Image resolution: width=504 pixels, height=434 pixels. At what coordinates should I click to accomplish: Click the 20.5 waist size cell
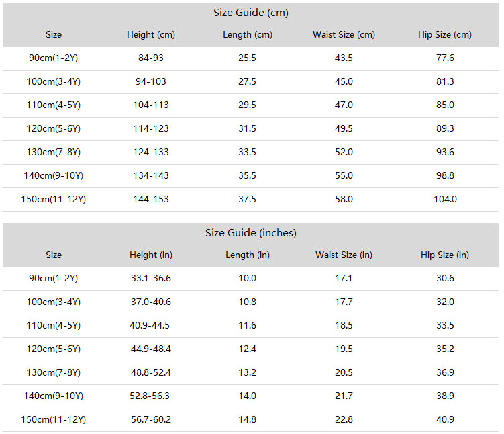(344, 373)
